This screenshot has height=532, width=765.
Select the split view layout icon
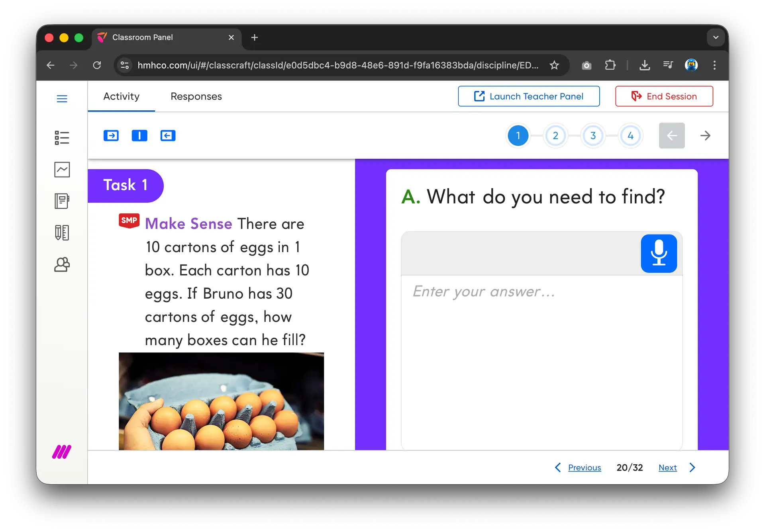tap(139, 136)
